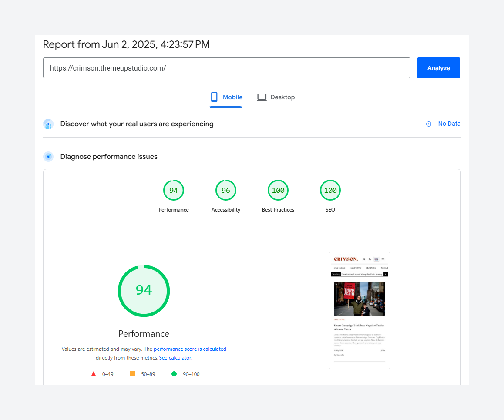Screen dimensions: 504x420
Task: Select the 94 Performance score gauge
Action: [174, 190]
